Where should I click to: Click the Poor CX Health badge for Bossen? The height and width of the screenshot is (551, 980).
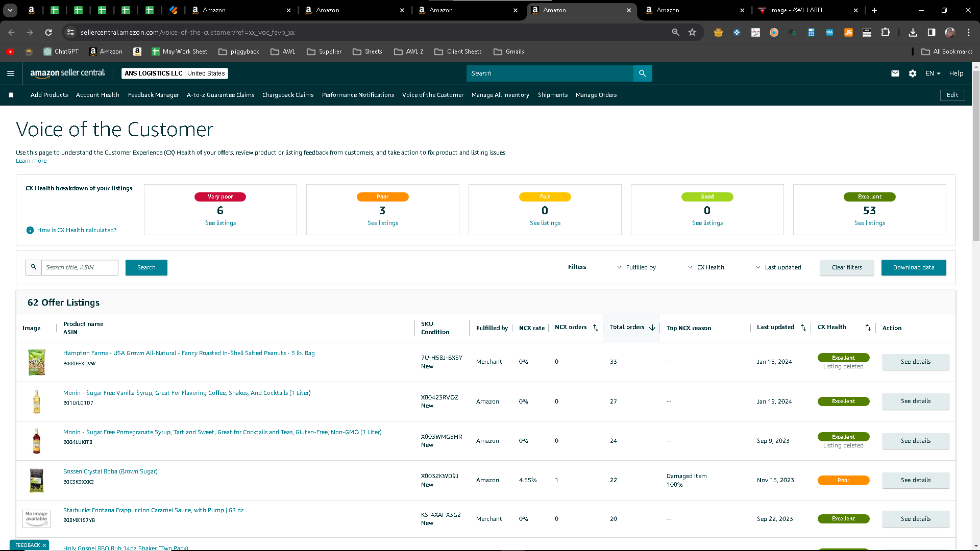pos(843,480)
